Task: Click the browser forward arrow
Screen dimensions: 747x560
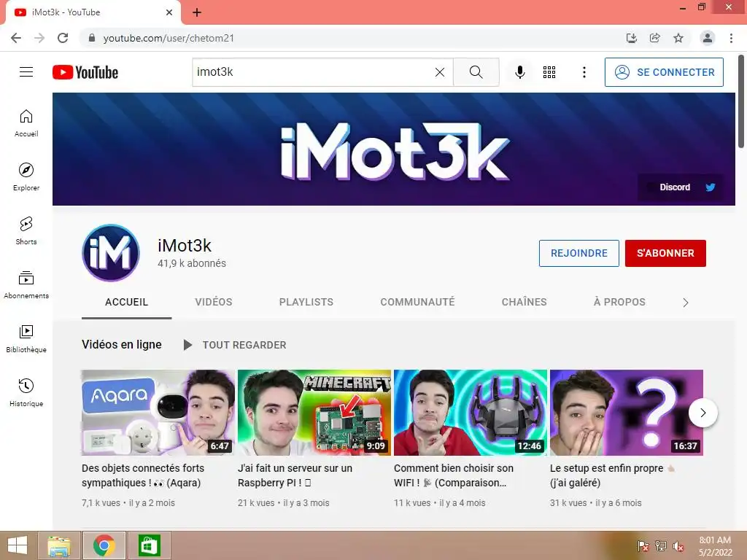Action: click(39, 38)
